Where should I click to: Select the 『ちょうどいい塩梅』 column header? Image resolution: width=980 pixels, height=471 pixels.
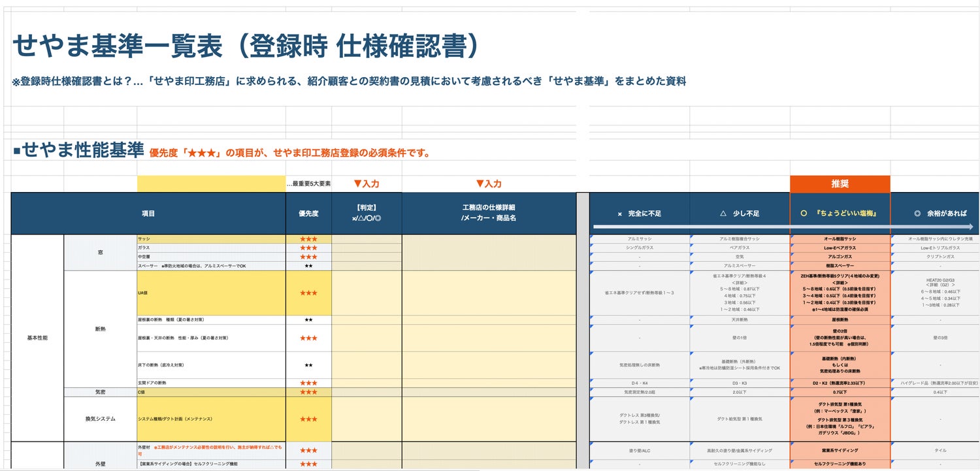point(840,214)
